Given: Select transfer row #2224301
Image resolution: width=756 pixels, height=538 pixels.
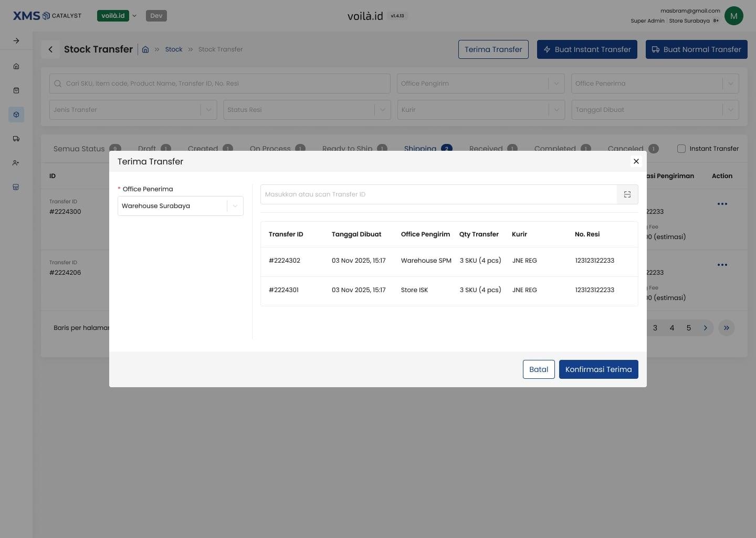Looking at the screenshot, I should [449, 291].
